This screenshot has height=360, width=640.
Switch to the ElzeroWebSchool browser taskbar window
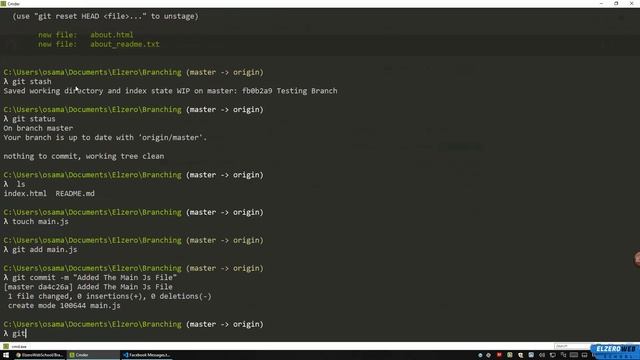pyautogui.click(x=39, y=355)
